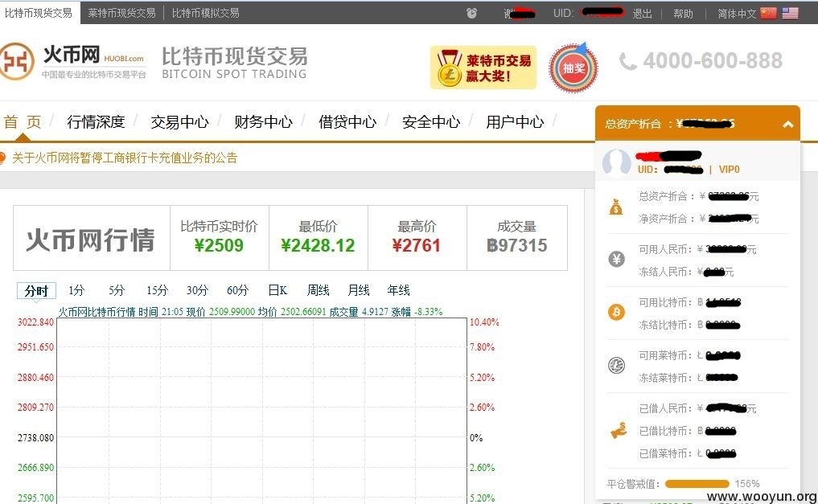The image size is (818, 504).
Task: Click the user avatar in asset panel
Action: click(x=617, y=162)
